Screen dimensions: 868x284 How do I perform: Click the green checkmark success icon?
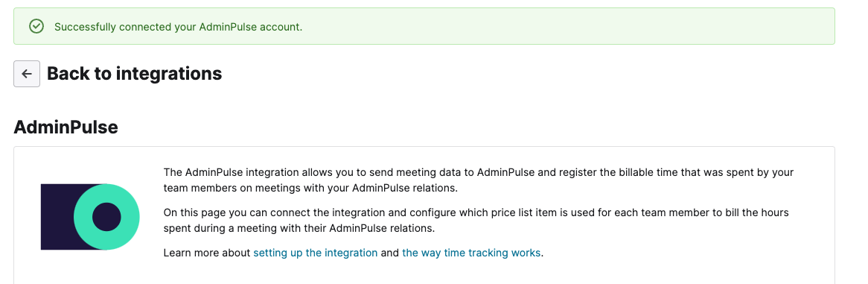pyautogui.click(x=36, y=26)
